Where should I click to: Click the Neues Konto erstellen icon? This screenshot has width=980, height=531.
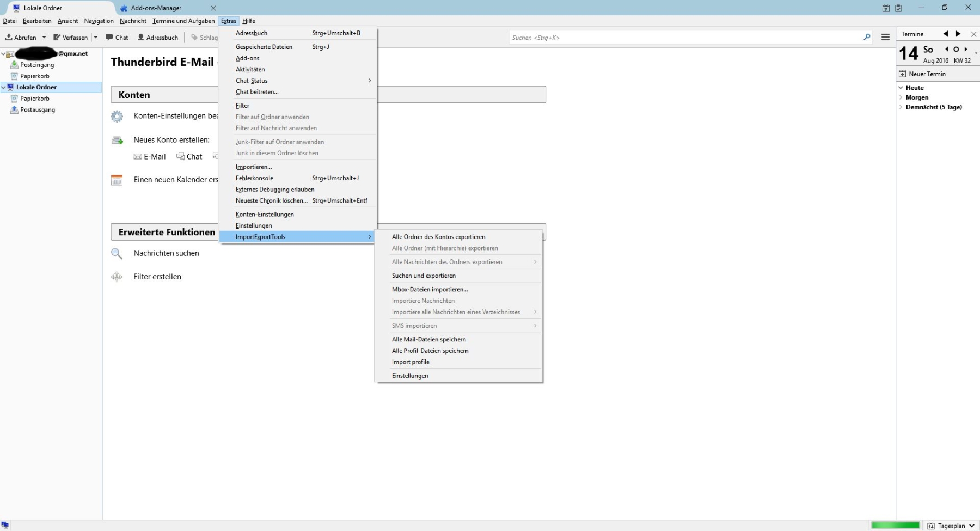point(117,140)
